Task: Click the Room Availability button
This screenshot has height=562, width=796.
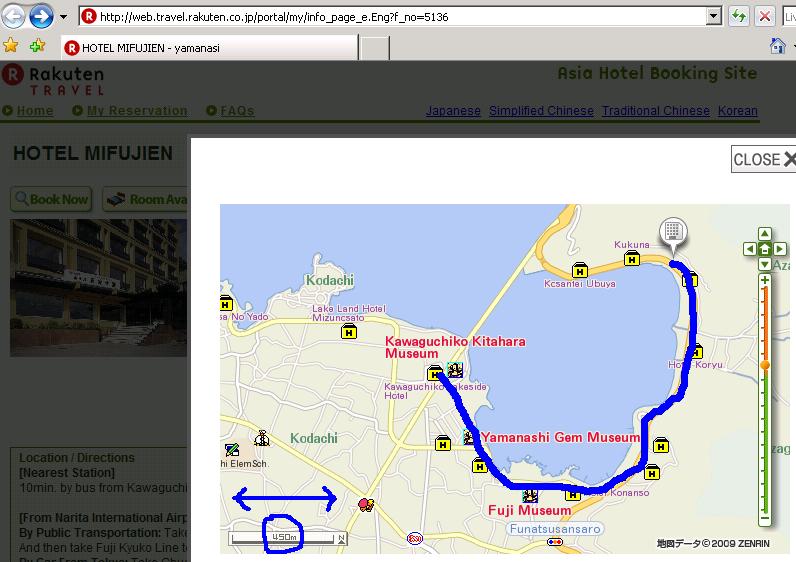Action: coord(146,199)
